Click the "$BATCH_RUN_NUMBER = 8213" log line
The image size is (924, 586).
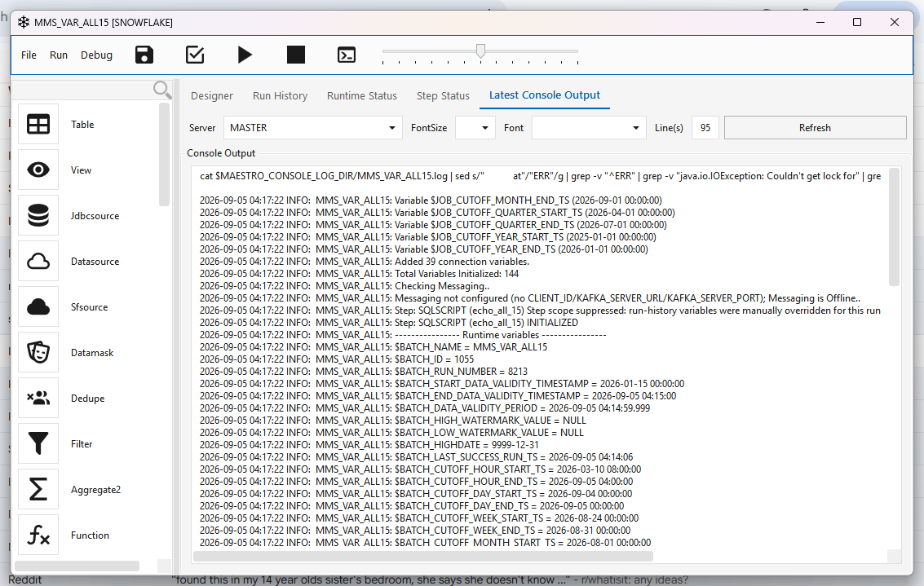pyautogui.click(x=364, y=372)
